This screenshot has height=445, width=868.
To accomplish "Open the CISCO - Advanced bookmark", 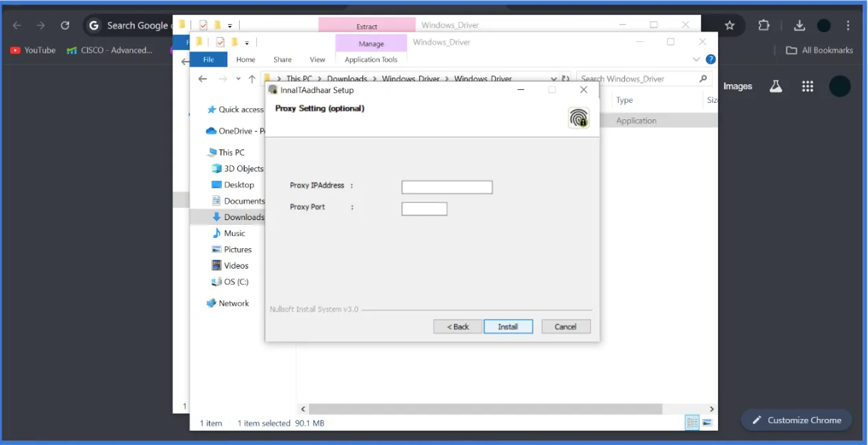I will pyautogui.click(x=110, y=50).
